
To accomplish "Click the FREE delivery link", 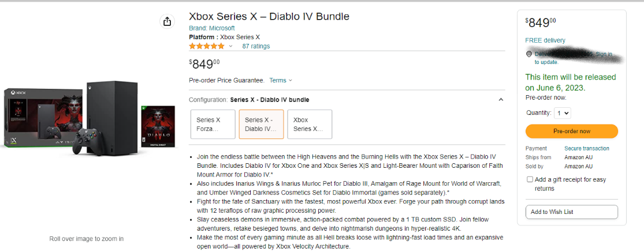I will [x=545, y=40].
